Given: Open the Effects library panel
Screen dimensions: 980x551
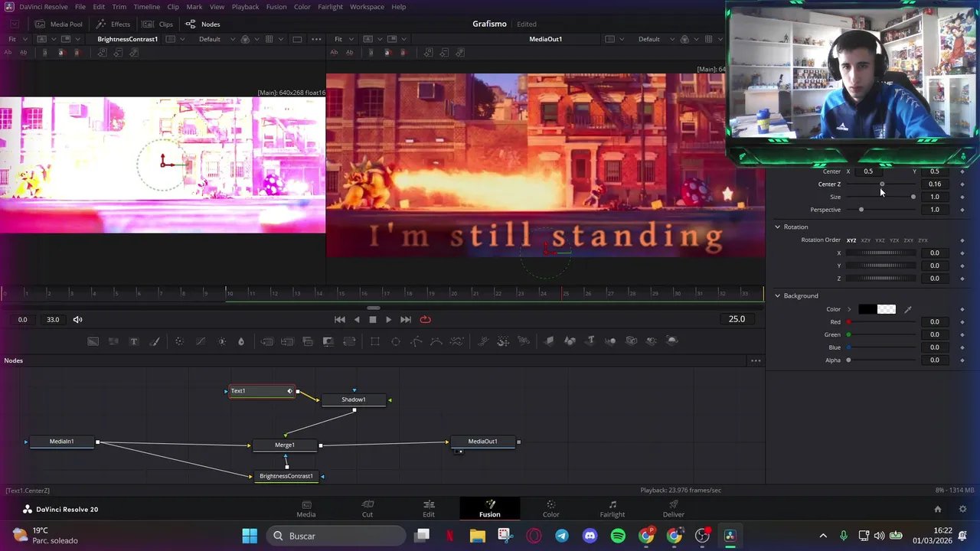Looking at the screenshot, I should [113, 24].
